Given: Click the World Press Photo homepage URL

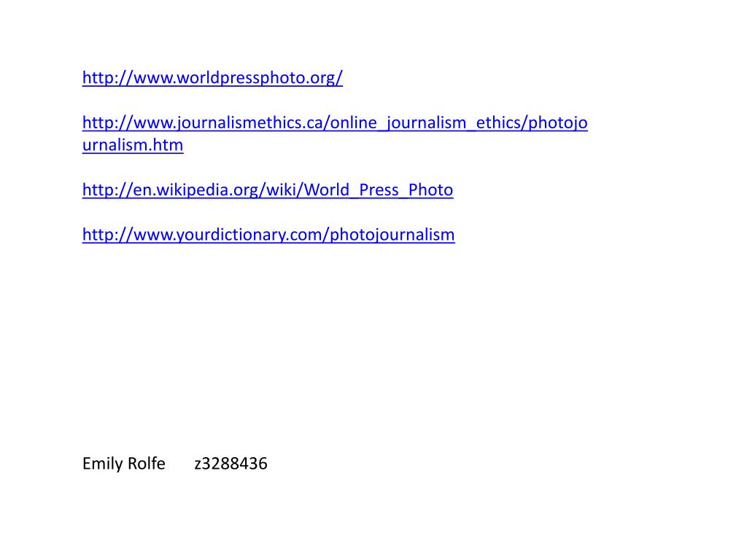Looking at the screenshot, I should click(x=212, y=77).
